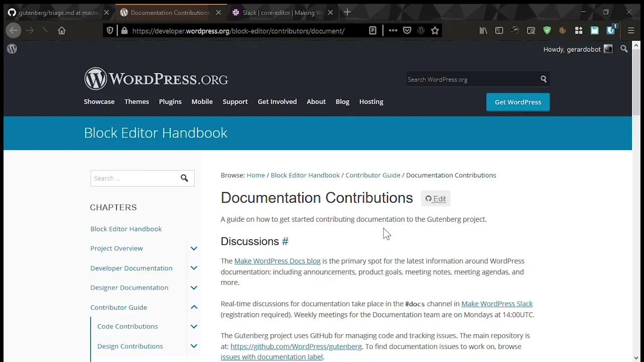
Task: Click the WordPress admin bar logo icon
Action: (12, 49)
